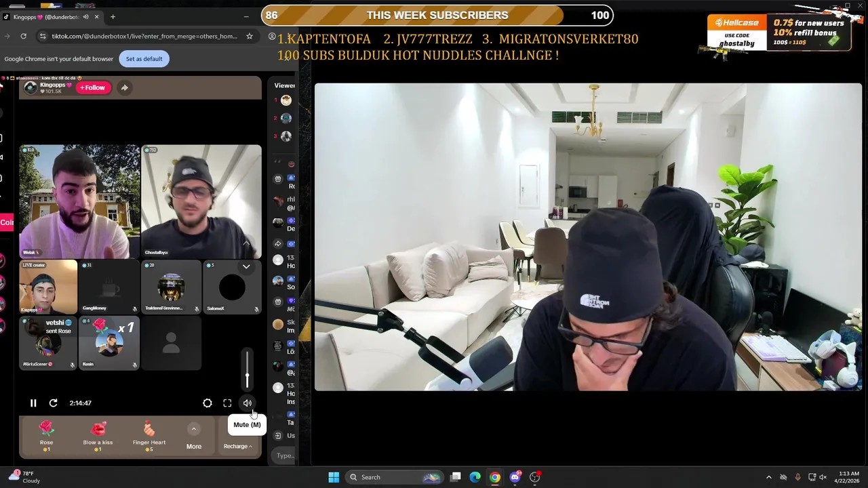868x488 pixels.
Task: Adjust the vertical volume slider
Action: tap(248, 369)
